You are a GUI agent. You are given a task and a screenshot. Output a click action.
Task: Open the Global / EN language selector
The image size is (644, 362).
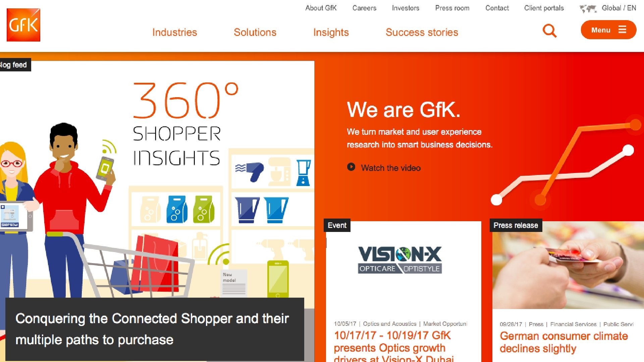[619, 8]
